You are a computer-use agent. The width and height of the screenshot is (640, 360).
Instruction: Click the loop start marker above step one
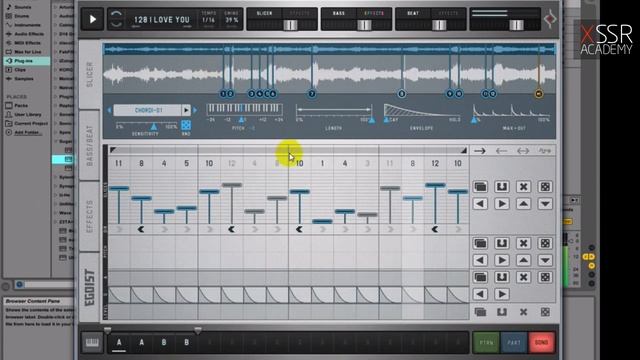coord(113,150)
